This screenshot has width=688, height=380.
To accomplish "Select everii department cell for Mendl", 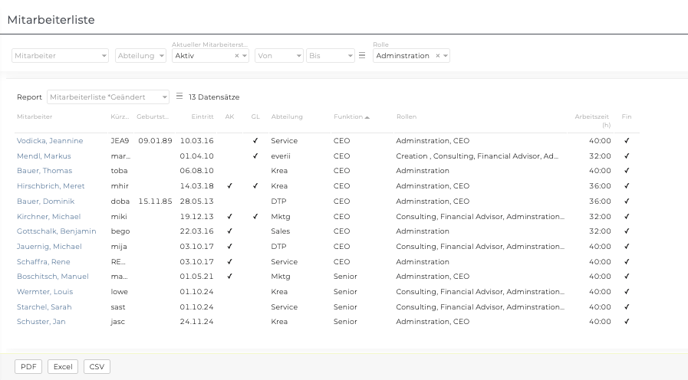I will (x=280, y=156).
